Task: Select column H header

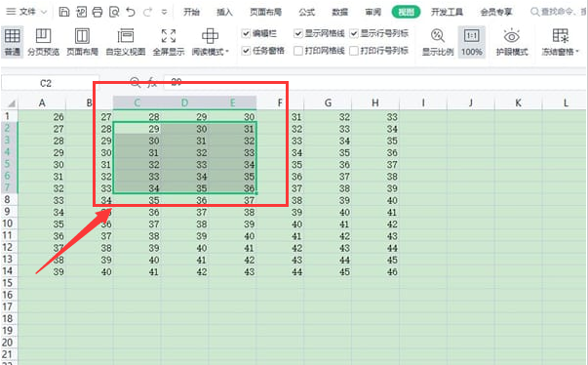Action: [x=375, y=102]
